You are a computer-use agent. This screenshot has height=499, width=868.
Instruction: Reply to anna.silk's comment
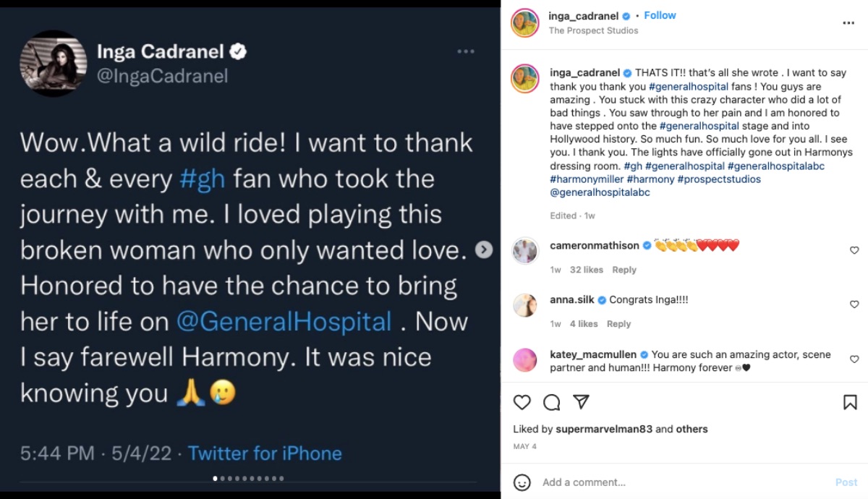click(x=618, y=324)
